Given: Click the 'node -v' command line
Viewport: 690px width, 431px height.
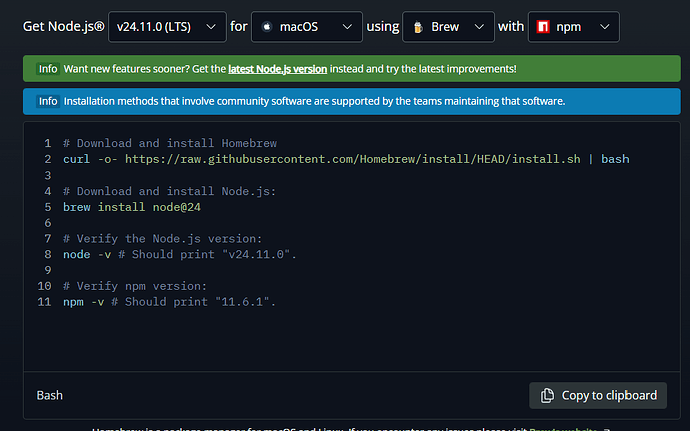Looking at the screenshot, I should pos(180,254).
